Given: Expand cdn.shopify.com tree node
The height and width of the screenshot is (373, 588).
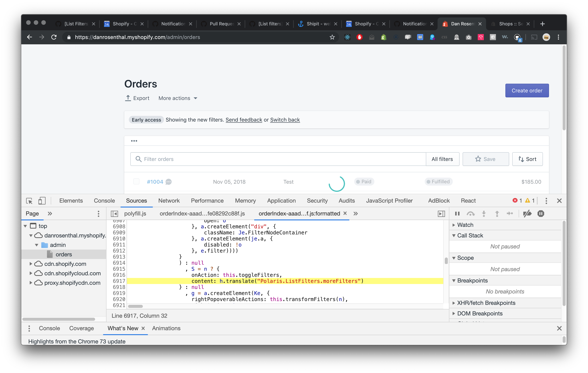Looking at the screenshot, I should (x=31, y=264).
